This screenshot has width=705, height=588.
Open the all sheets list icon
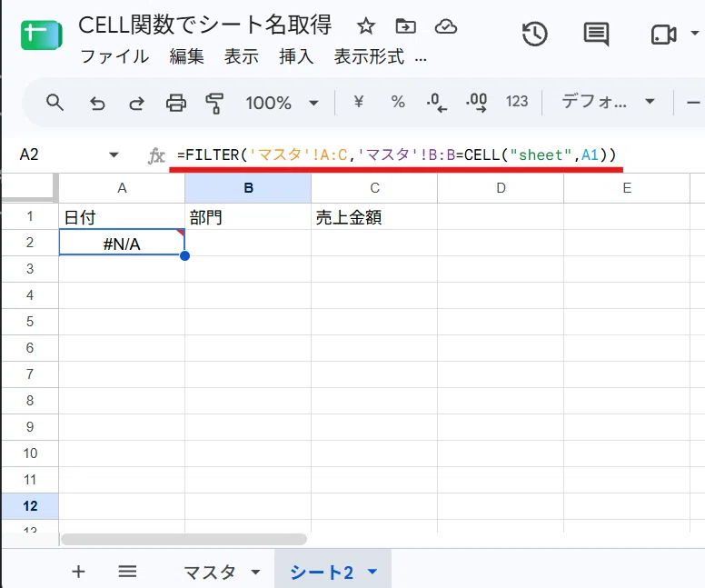127,572
